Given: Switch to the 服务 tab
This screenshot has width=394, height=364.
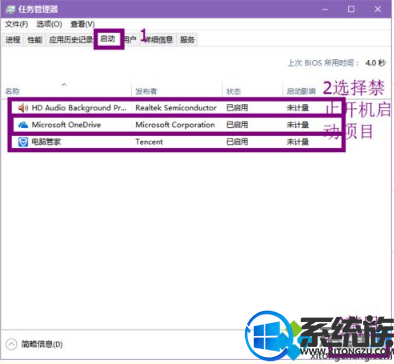Looking at the screenshot, I should pos(187,40).
